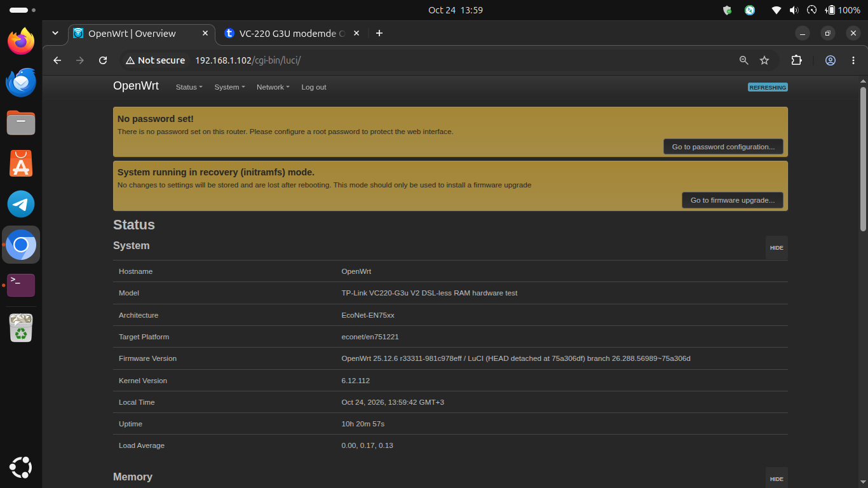Open the Files manager in dock
The width and height of the screenshot is (868, 488).
point(21,123)
